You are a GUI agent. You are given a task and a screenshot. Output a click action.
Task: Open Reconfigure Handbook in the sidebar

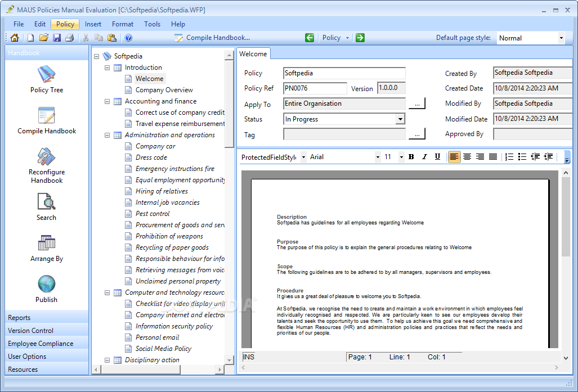coord(47,166)
